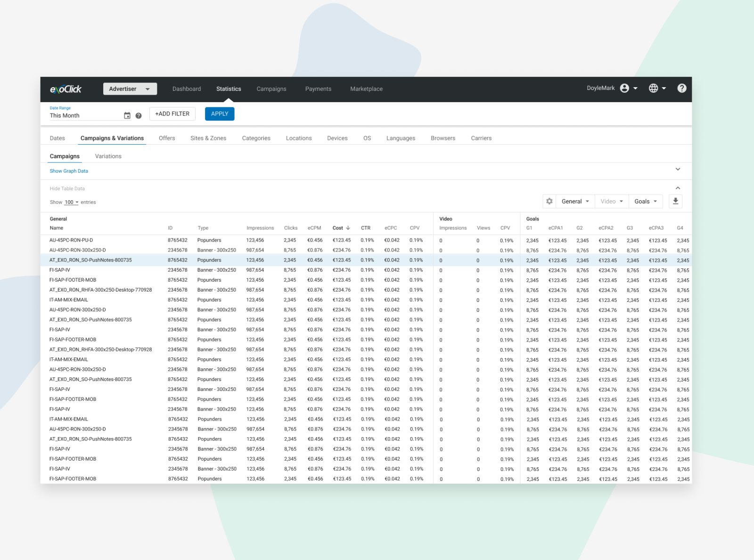Open the Advertiser account dropdown
Image resolution: width=754 pixels, height=560 pixels.
click(130, 89)
